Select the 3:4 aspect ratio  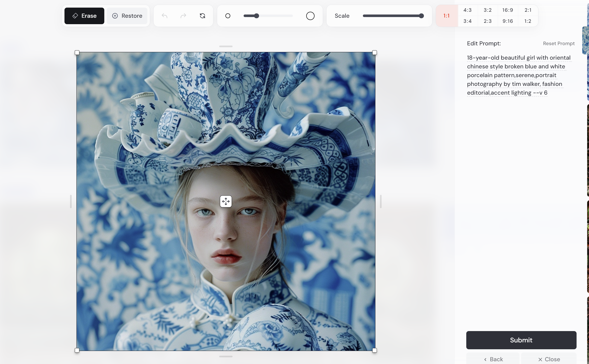[x=467, y=21]
